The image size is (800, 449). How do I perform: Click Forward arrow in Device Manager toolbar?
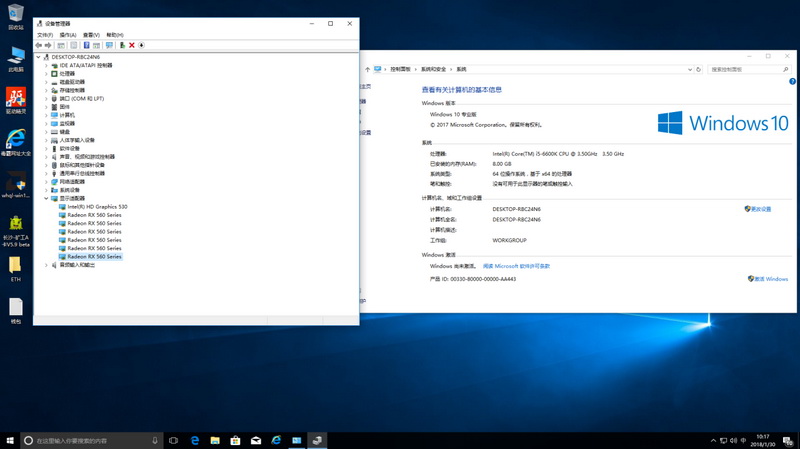tap(48, 45)
